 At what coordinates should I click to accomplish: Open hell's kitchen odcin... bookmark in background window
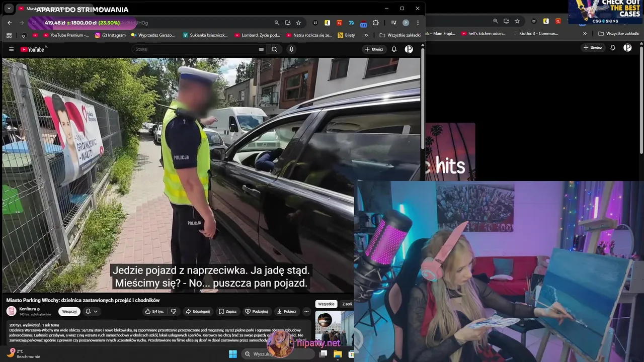[x=483, y=34]
